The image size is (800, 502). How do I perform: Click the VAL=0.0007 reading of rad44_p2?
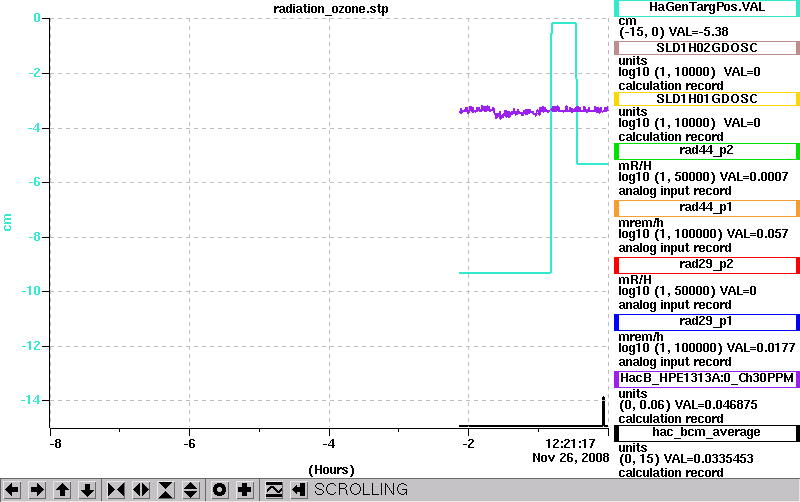pos(754,177)
